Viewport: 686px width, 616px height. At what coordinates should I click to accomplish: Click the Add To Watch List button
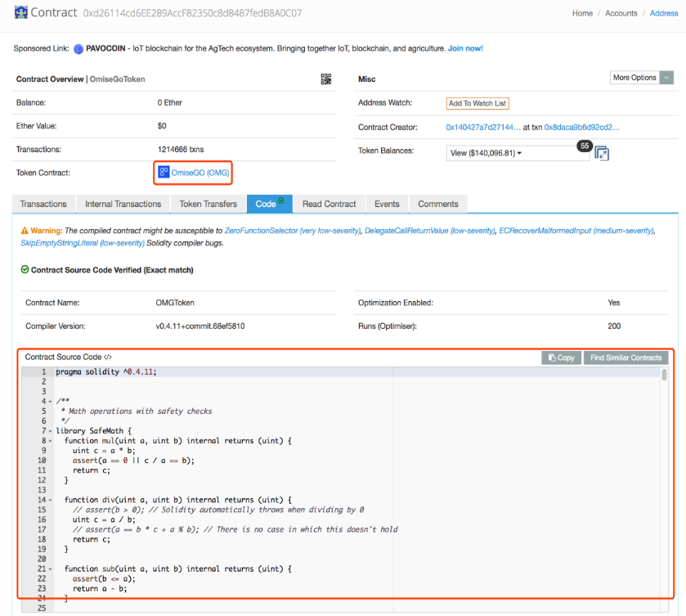[x=478, y=103]
